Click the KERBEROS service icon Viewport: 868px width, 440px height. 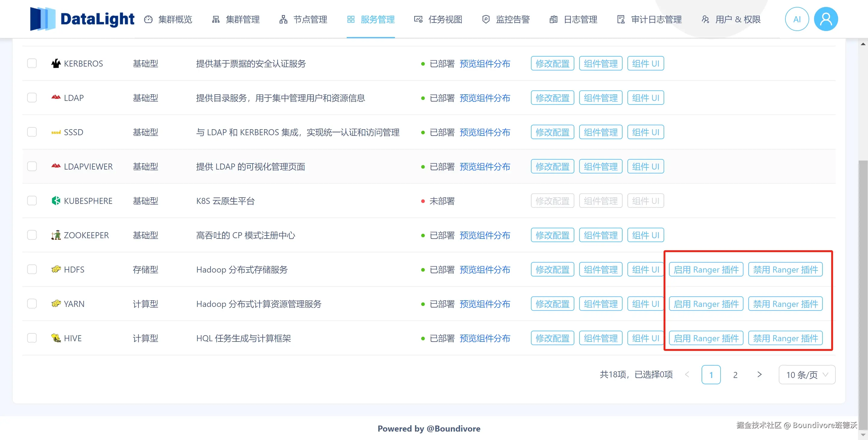click(56, 63)
